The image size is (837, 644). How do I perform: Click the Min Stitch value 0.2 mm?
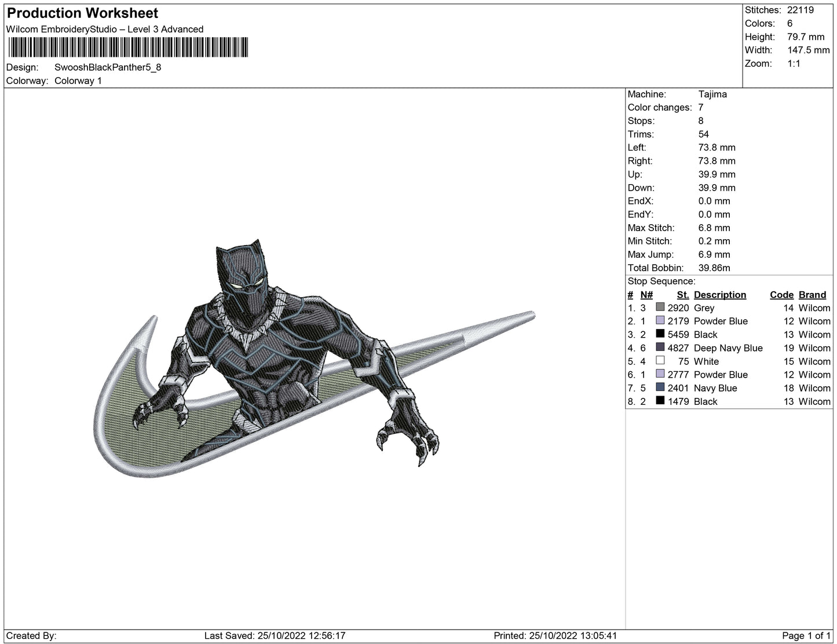(x=714, y=241)
